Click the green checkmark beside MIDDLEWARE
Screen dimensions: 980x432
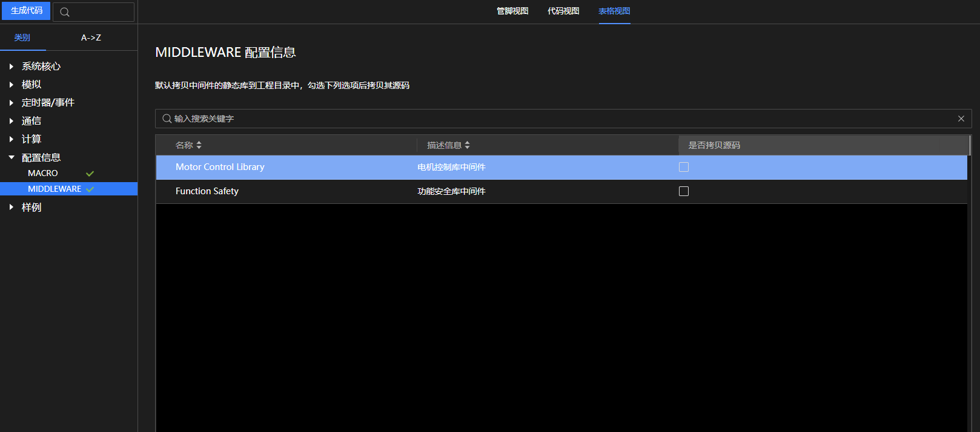click(x=90, y=189)
